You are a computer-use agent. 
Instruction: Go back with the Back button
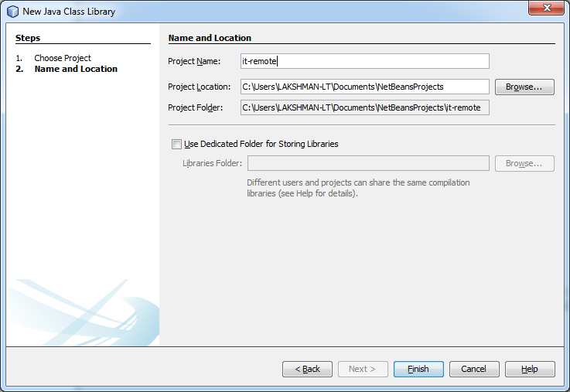(x=307, y=369)
